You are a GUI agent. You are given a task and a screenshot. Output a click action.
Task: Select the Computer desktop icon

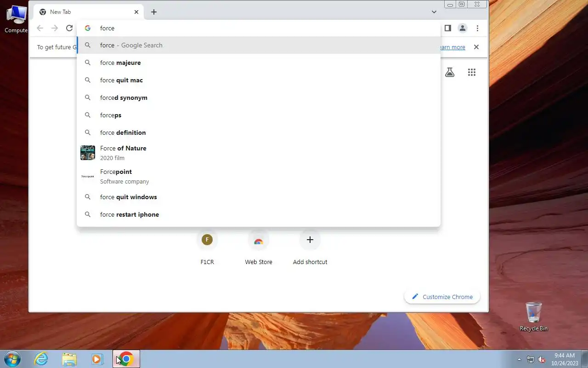tap(16, 19)
